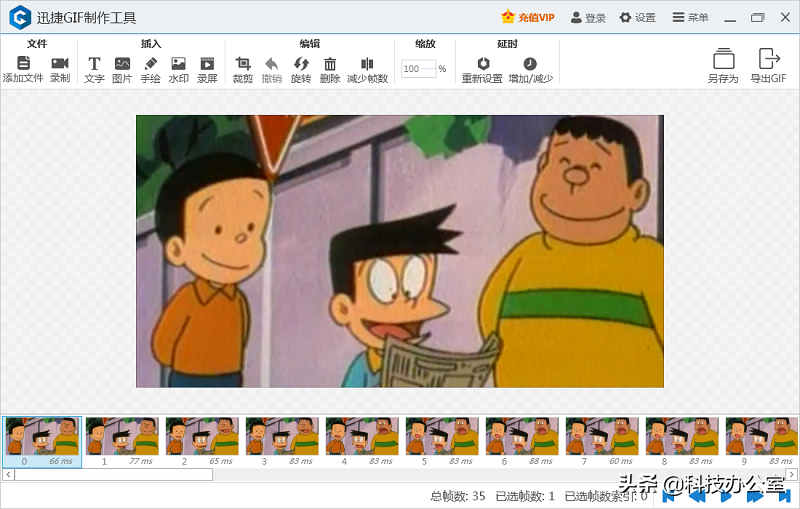Click the timeline scrollbar left arrow
The width and height of the screenshot is (800, 509).
pyautogui.click(x=8, y=474)
